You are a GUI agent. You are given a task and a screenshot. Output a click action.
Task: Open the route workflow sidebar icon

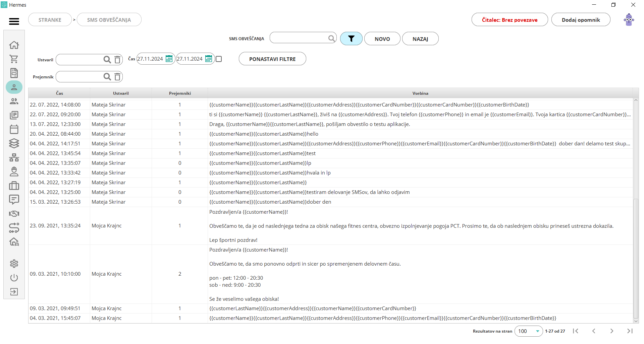(14, 228)
